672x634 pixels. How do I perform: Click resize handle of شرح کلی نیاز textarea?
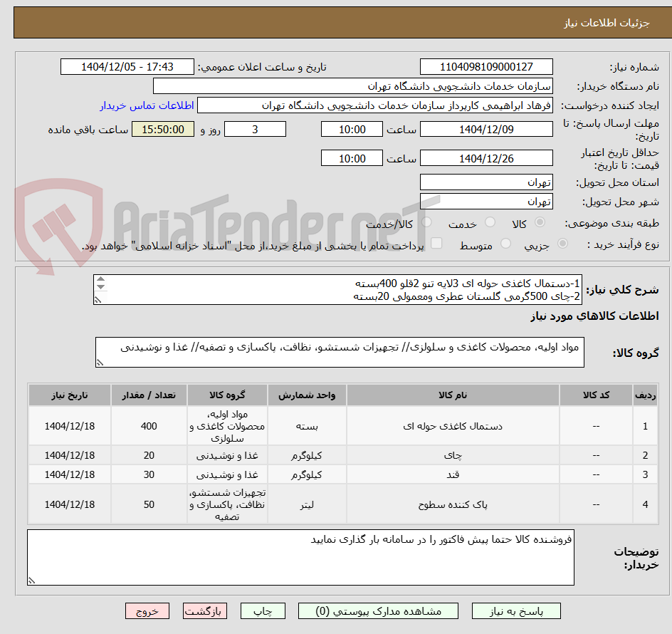[98, 300]
